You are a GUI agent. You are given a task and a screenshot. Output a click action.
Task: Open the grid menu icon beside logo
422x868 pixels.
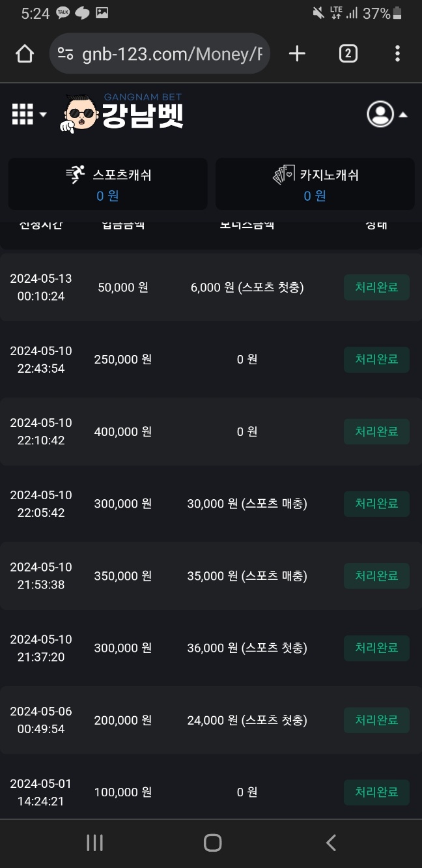pos(22,114)
